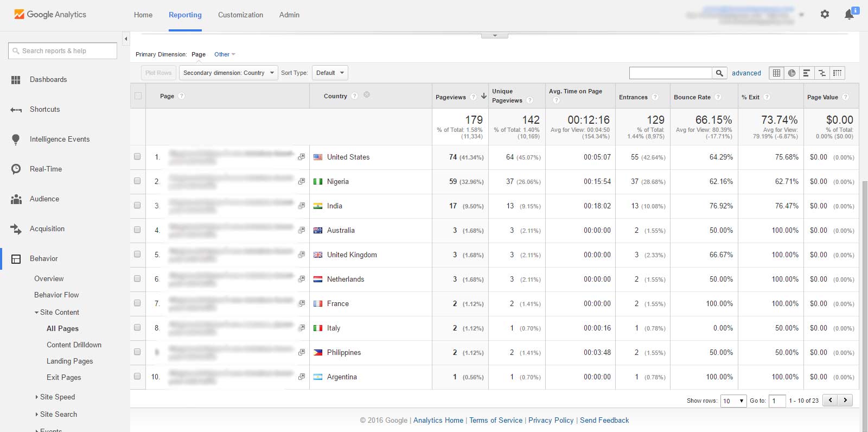Show help for Bounce Rate column

pos(718,97)
